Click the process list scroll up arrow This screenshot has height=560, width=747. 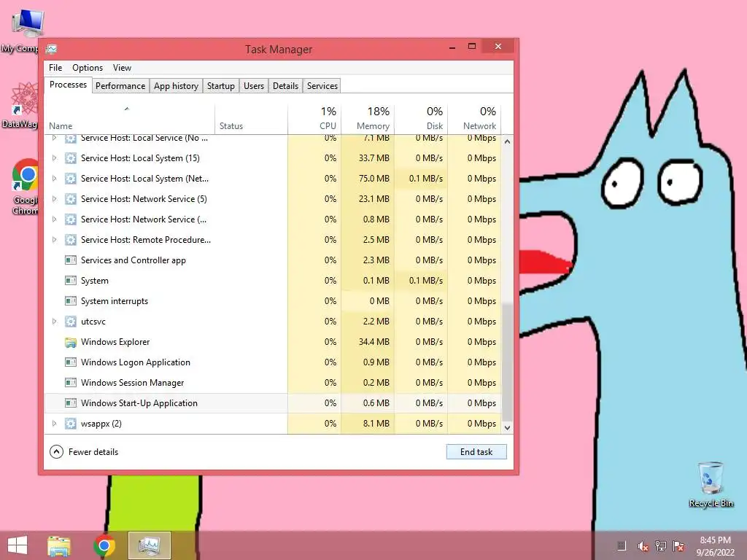click(x=508, y=141)
